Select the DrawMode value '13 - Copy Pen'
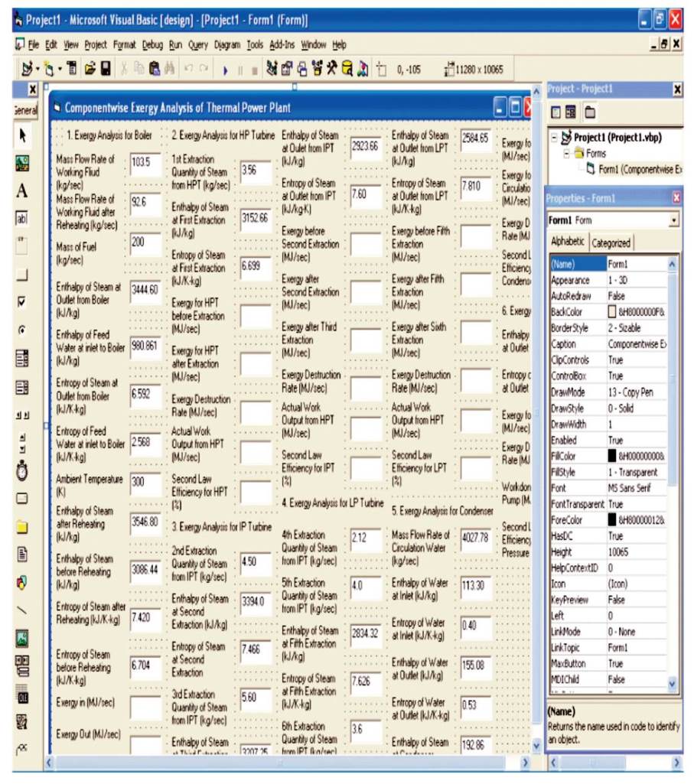The width and height of the screenshot is (694, 784). coord(630,392)
